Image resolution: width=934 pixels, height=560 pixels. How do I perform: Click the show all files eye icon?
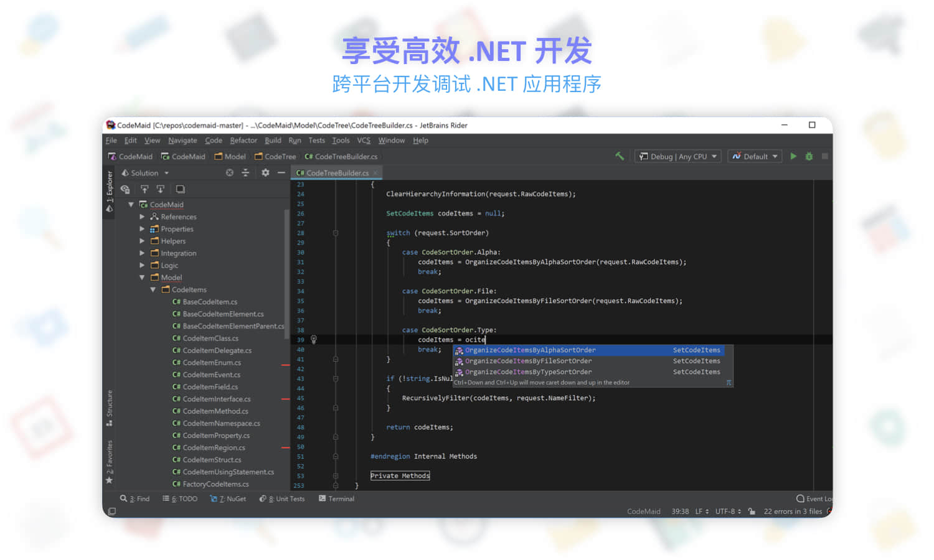point(125,189)
